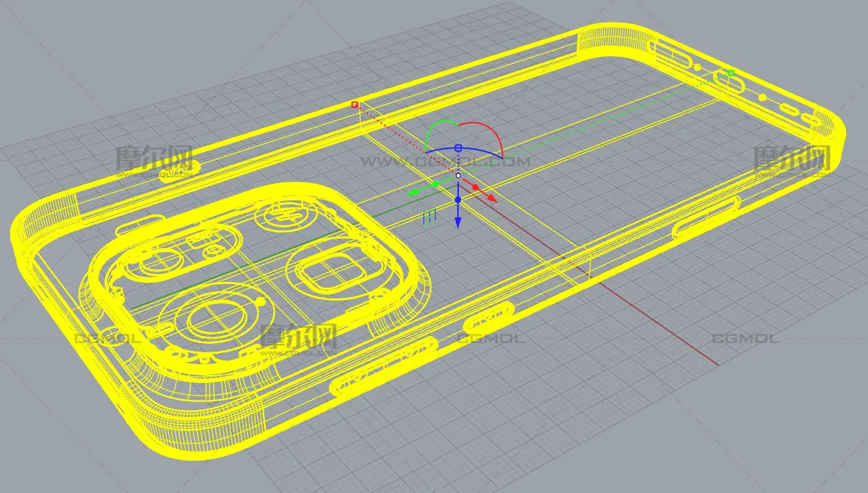Click the gumball's green move arrowhead
The height and width of the screenshot is (493, 868).
click(412, 192)
